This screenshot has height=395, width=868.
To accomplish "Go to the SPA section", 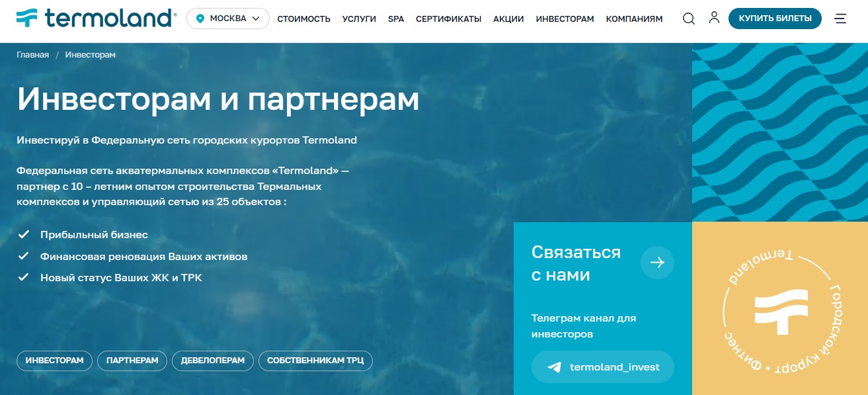I will (396, 19).
